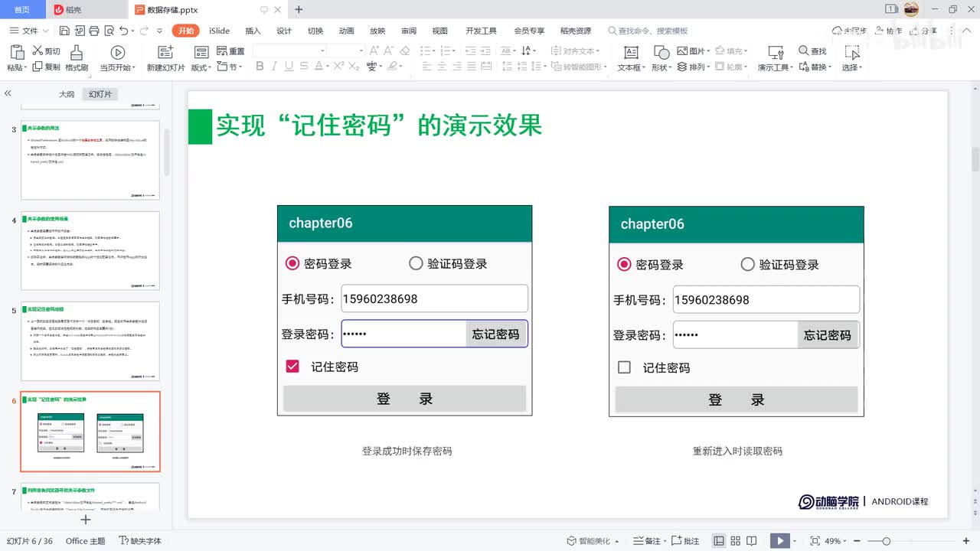Select slide 4 thumbnail in panel
The height and width of the screenshot is (551, 980).
(x=90, y=251)
